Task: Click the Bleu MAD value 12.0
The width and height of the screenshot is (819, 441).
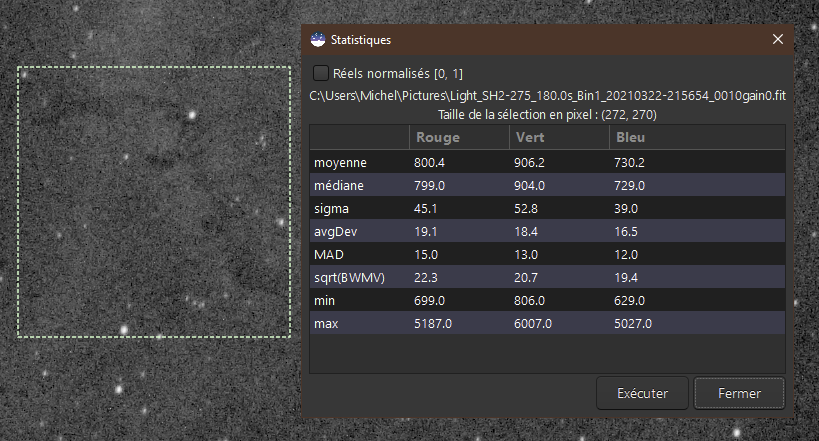Action: click(626, 254)
